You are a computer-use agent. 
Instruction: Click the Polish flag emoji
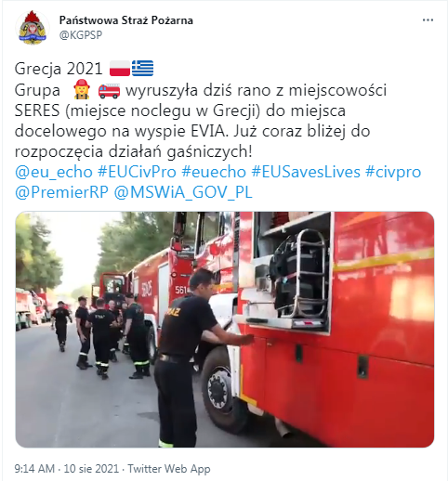120,69
